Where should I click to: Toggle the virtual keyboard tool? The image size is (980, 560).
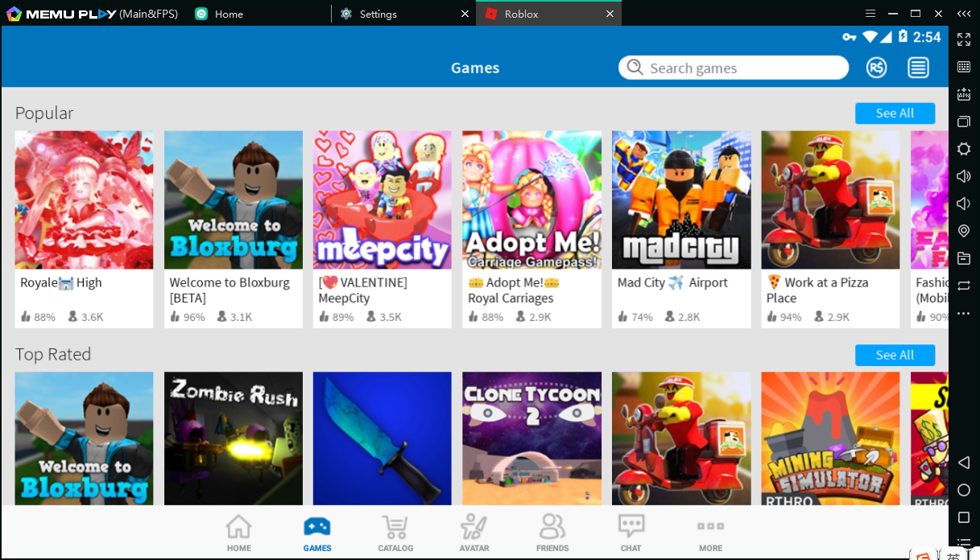pos(963,67)
